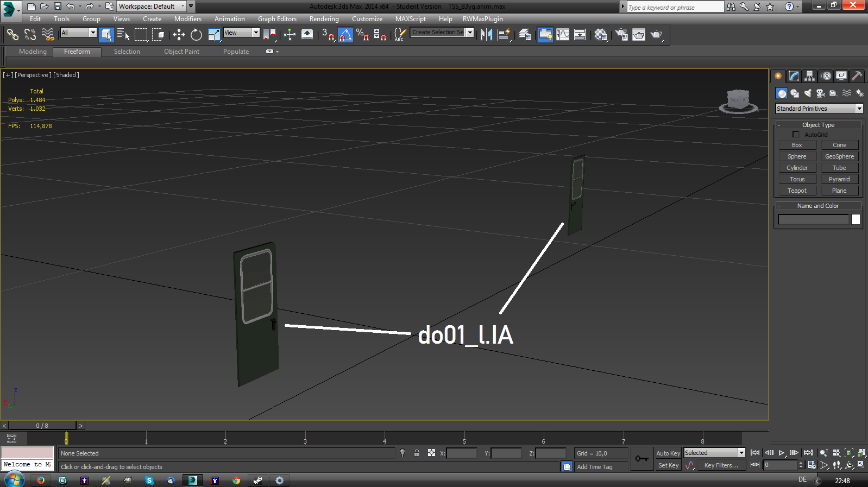
Task: Enable the AutoGrid checkbox
Action: tap(796, 135)
